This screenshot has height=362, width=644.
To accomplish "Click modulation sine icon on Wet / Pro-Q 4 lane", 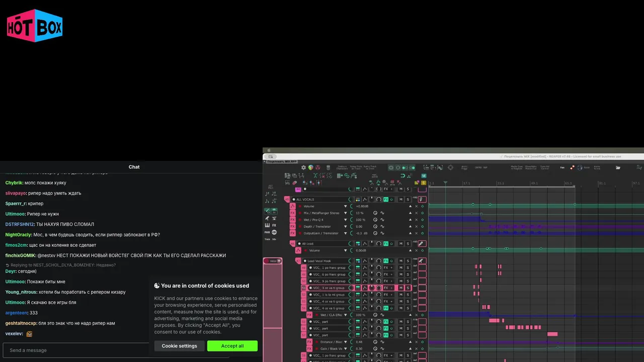I will 382,220.
